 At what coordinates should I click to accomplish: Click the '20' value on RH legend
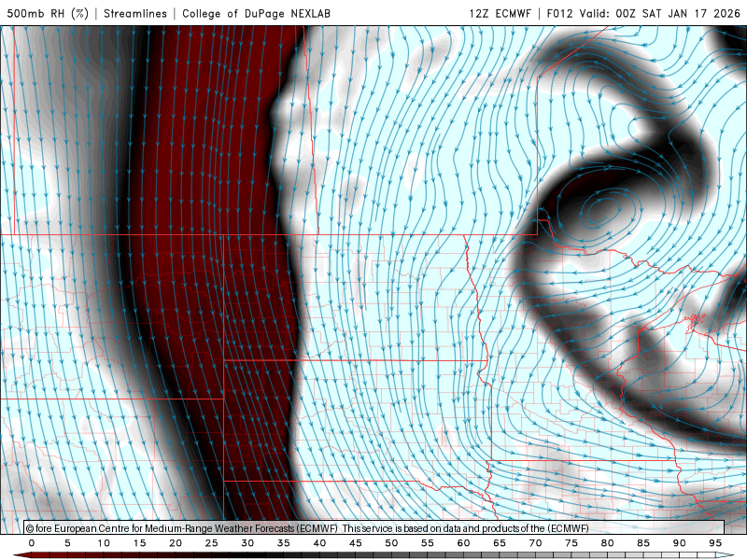point(176,543)
